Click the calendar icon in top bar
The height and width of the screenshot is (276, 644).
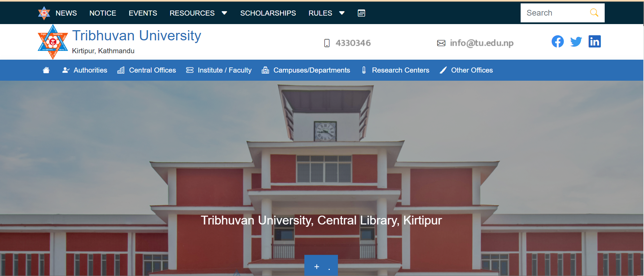click(361, 13)
